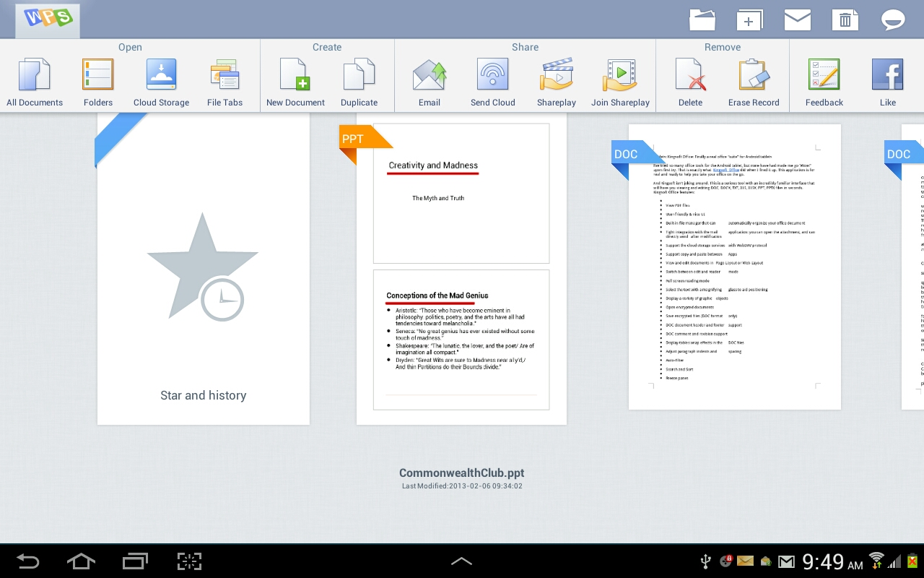This screenshot has height=578, width=924.
Task: Like WPS Office on Facebook
Action: (x=887, y=79)
